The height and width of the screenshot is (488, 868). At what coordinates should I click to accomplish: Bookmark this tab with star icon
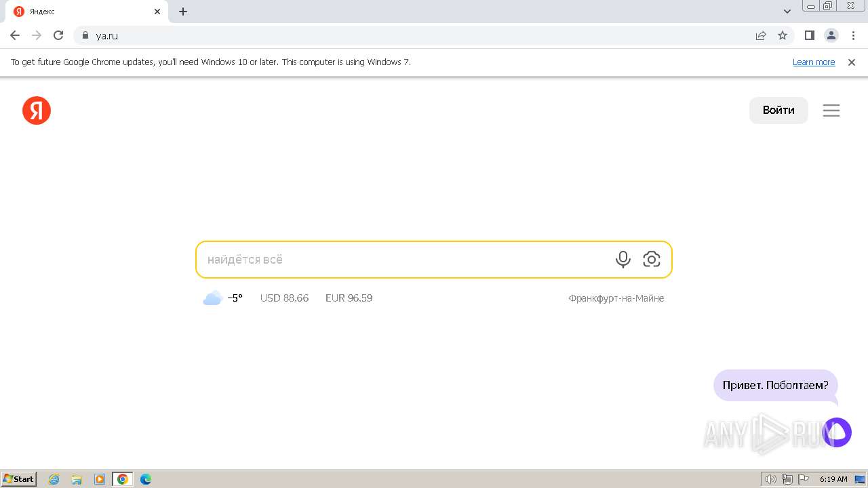pyautogui.click(x=783, y=35)
